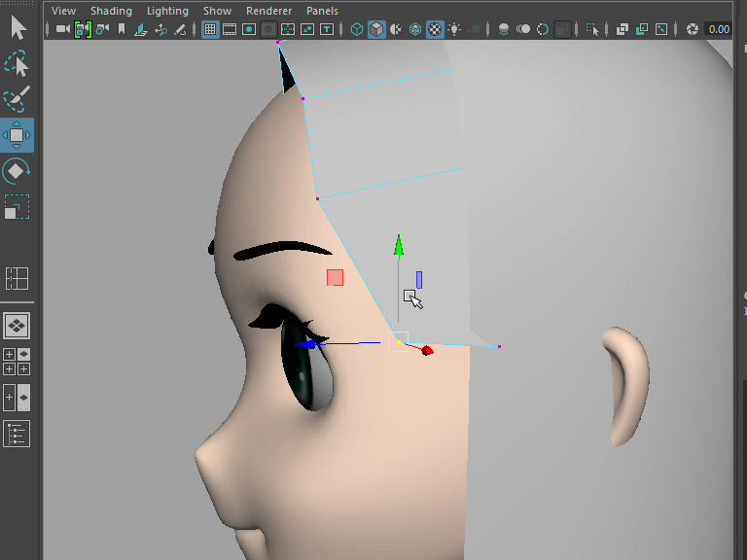
Task: Open camera attributes from panel toolbar
Action: (102, 30)
